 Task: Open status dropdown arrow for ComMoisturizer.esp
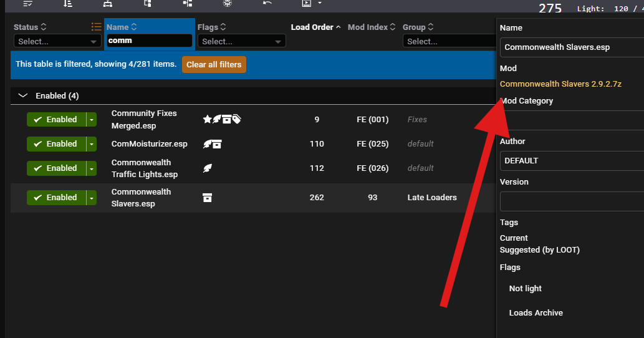coord(92,143)
